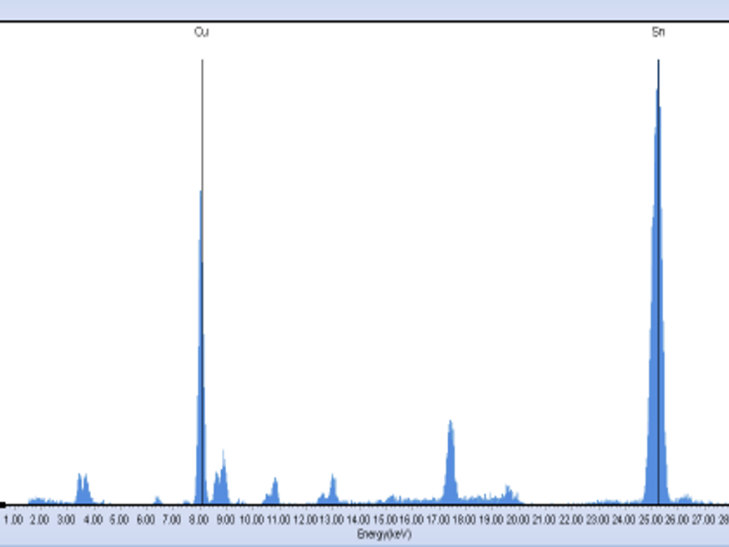Click the small peak near 13 keV

point(331,489)
